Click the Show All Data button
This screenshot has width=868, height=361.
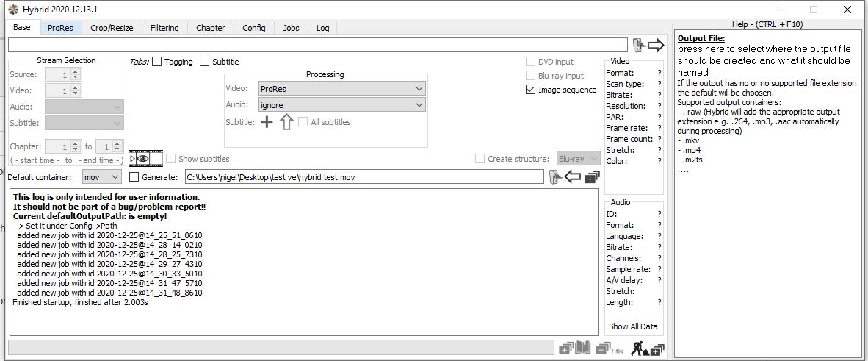(x=632, y=326)
